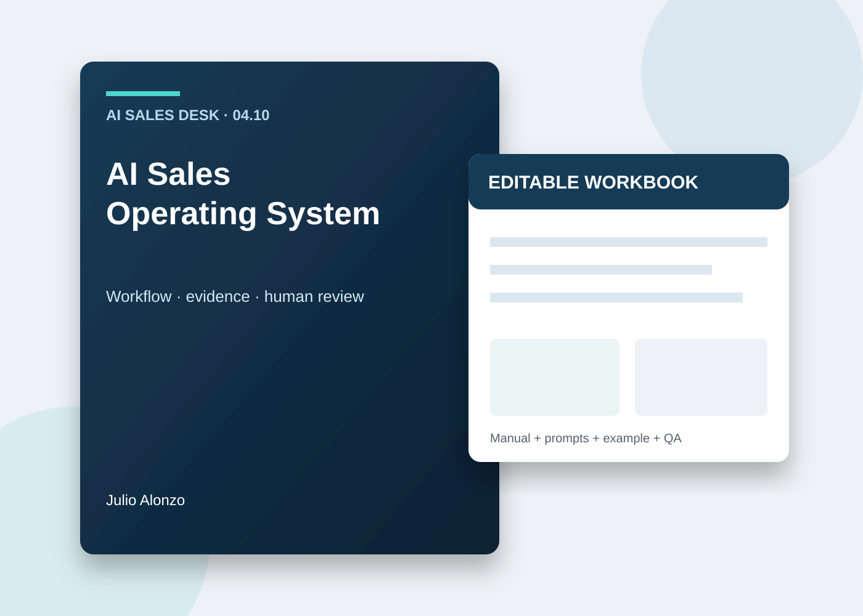Click the "Manual + prompts + example + QA" caption
The width and height of the screenshot is (863, 616).
tap(586, 438)
